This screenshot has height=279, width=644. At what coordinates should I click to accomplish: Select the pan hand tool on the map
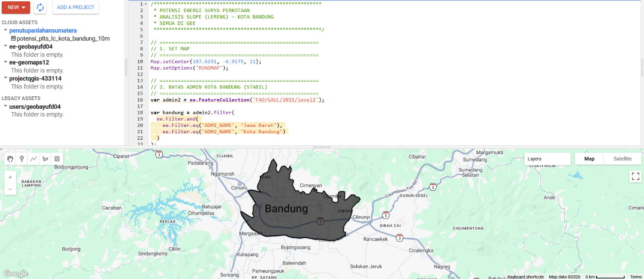point(10,159)
